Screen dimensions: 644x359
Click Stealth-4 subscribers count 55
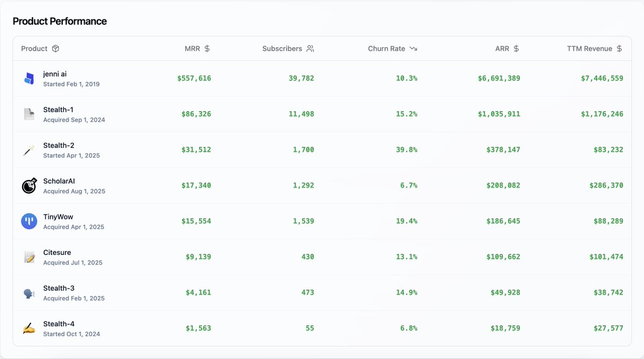click(310, 328)
